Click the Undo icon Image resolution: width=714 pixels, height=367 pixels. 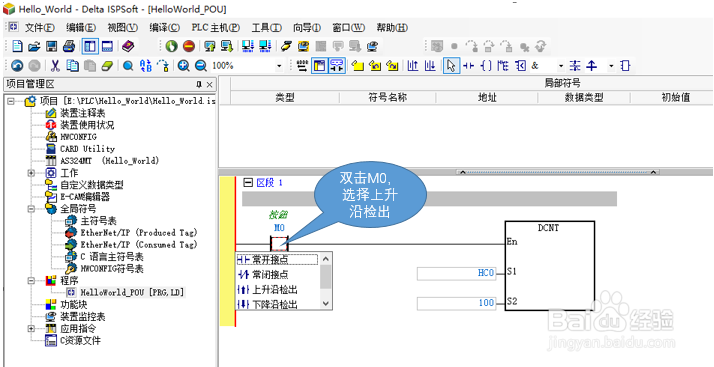[x=17, y=66]
